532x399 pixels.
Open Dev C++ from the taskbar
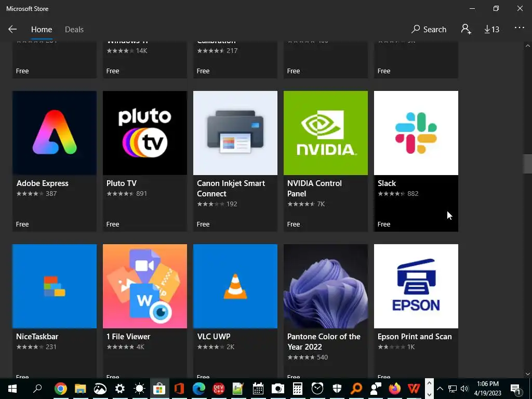click(x=219, y=389)
